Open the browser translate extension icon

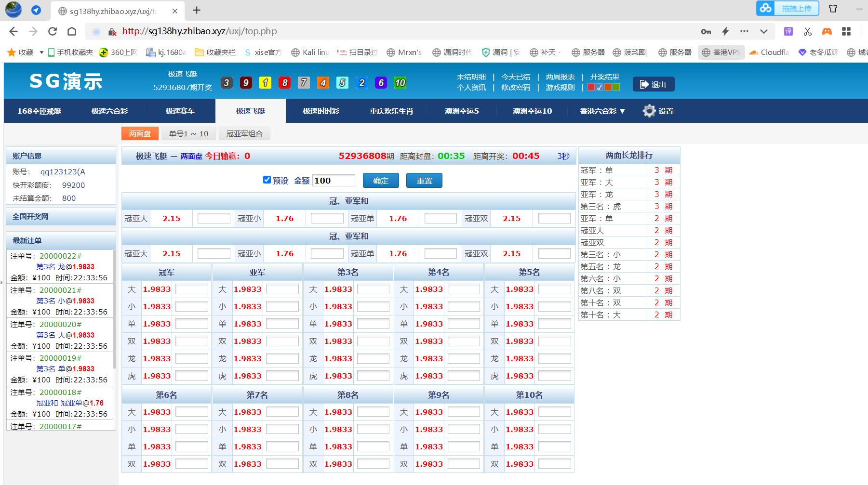tap(788, 31)
